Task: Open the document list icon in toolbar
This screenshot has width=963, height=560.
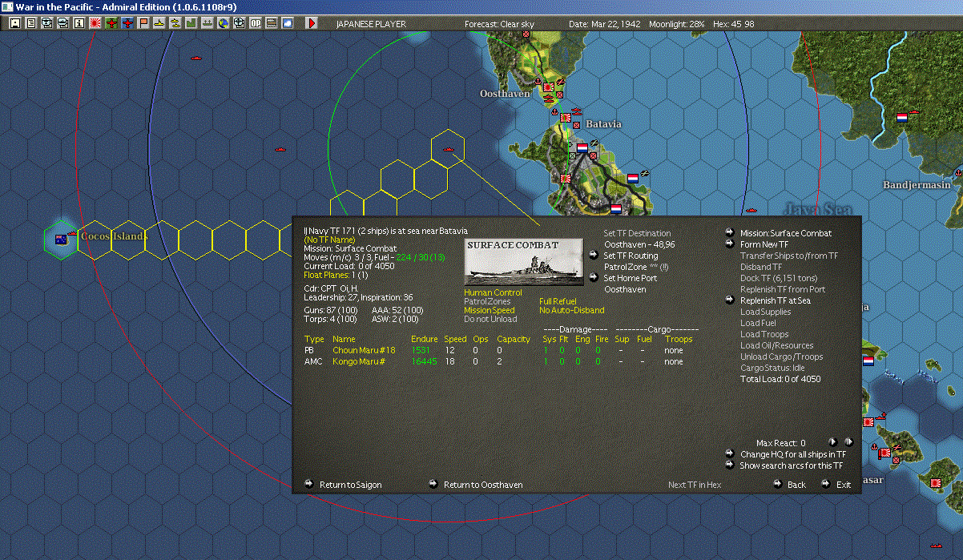Action: 31,23
